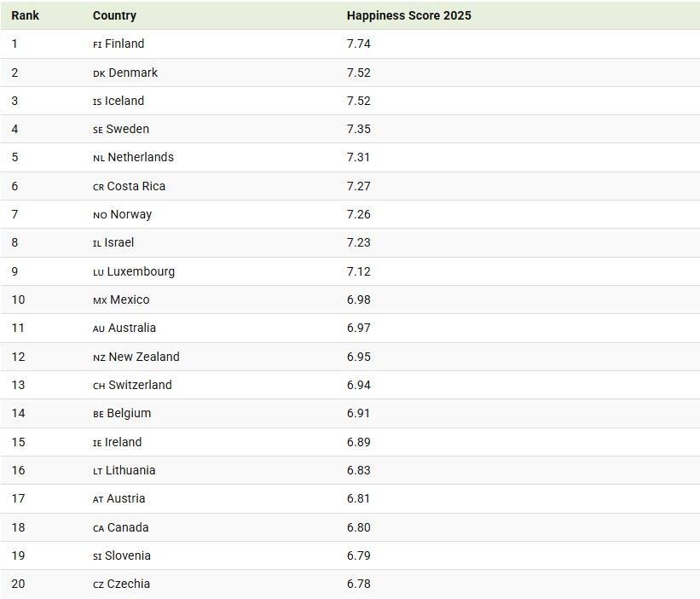Screen dimensions: 700x599
Task: Sort by the Country column header
Action: (114, 15)
